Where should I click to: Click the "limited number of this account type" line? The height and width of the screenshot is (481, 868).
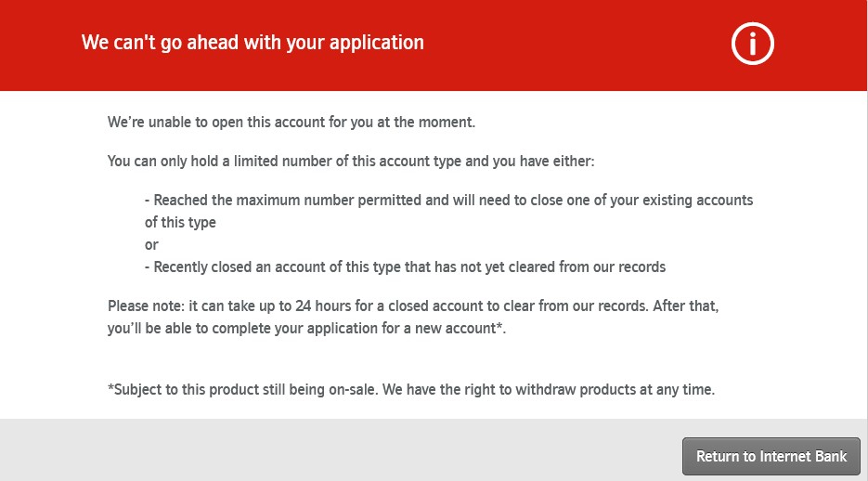351,161
